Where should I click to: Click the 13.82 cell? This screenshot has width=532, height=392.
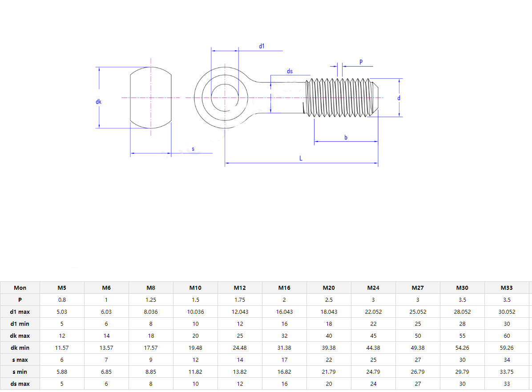point(240,372)
